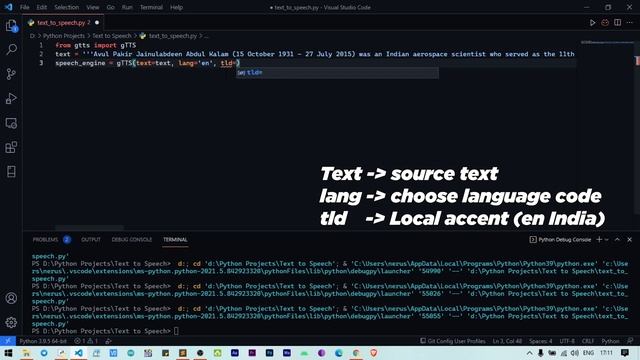This screenshot has height=360, width=640.
Task: Open View menu
Action: pyautogui.click(x=93, y=7)
